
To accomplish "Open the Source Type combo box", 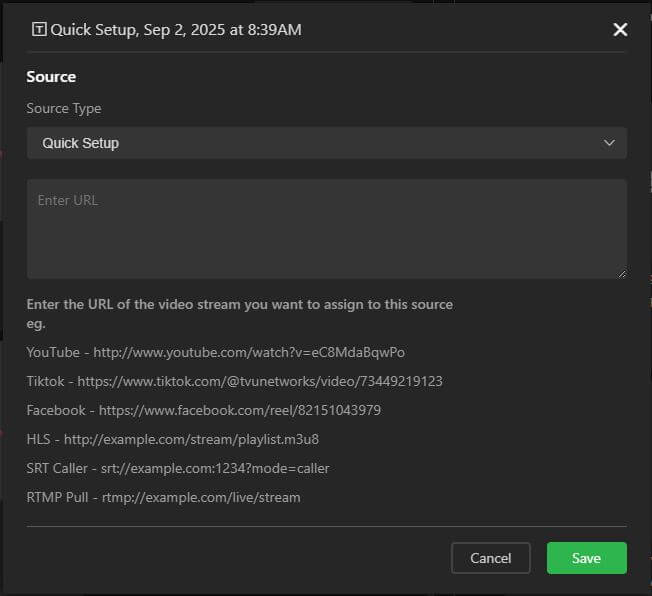I will tap(326, 143).
